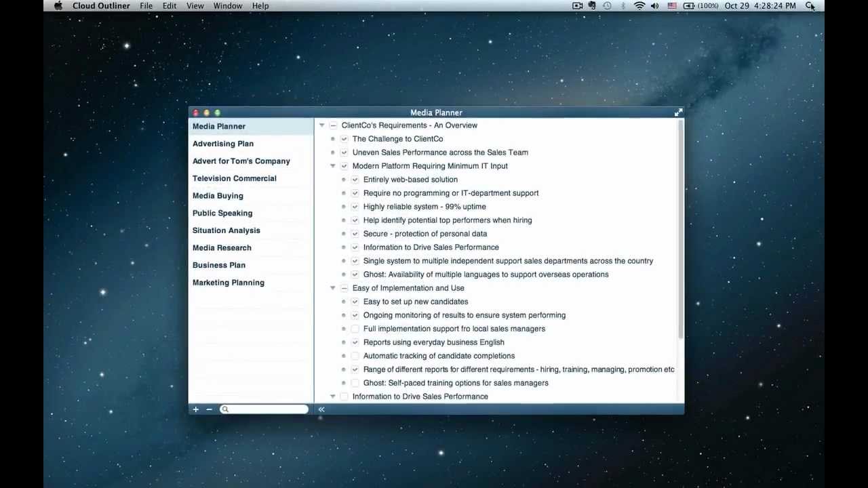Open the Apple menu
The image size is (868, 488).
(x=58, y=5)
